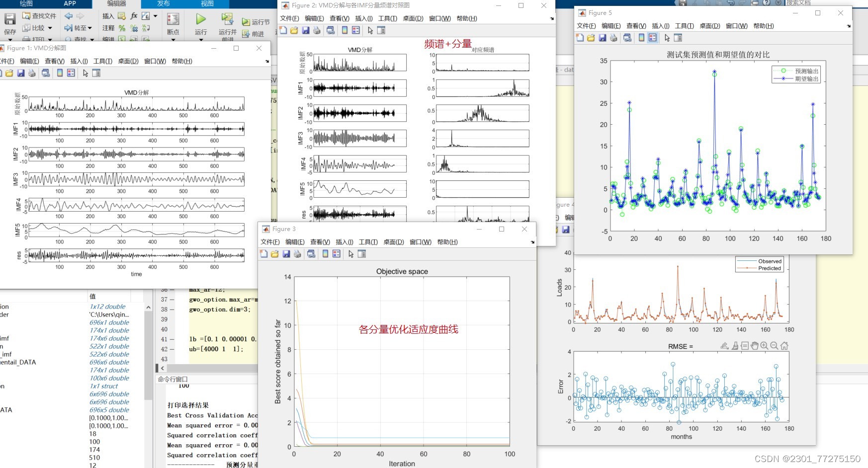Run the script using the green 运行 icon

200,19
